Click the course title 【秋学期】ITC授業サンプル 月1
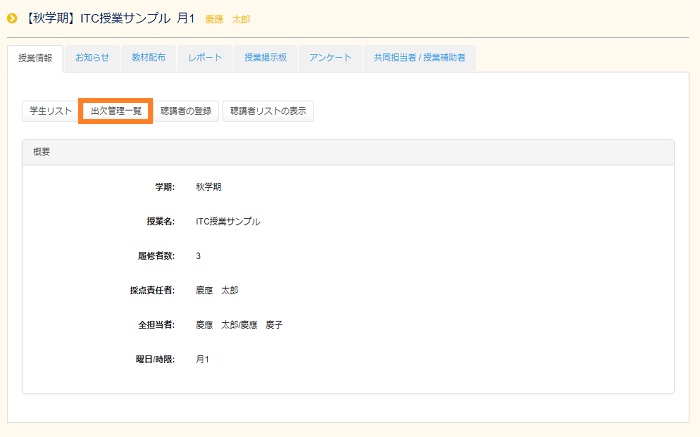The height and width of the screenshot is (437, 700). coord(110,19)
